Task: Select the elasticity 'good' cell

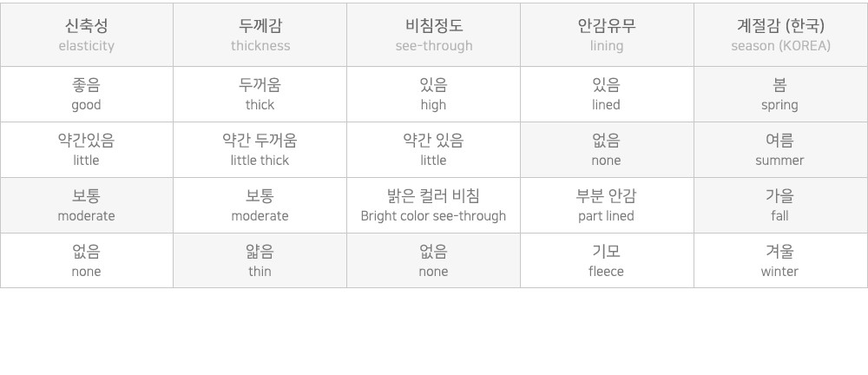Action: pos(86,94)
